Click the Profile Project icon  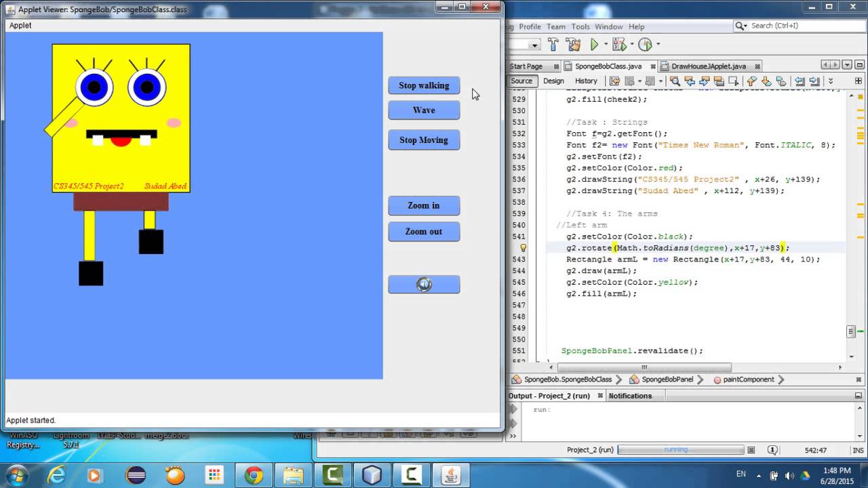[x=645, y=45]
